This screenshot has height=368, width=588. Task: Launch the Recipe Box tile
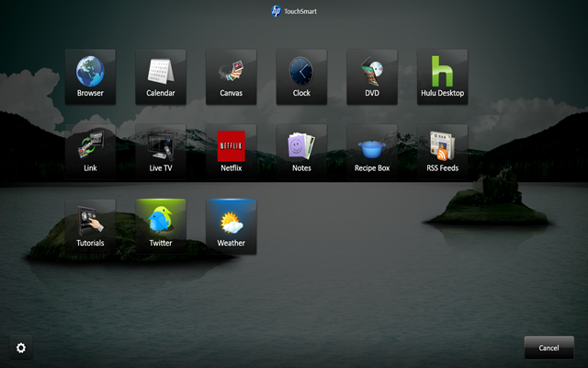point(372,152)
